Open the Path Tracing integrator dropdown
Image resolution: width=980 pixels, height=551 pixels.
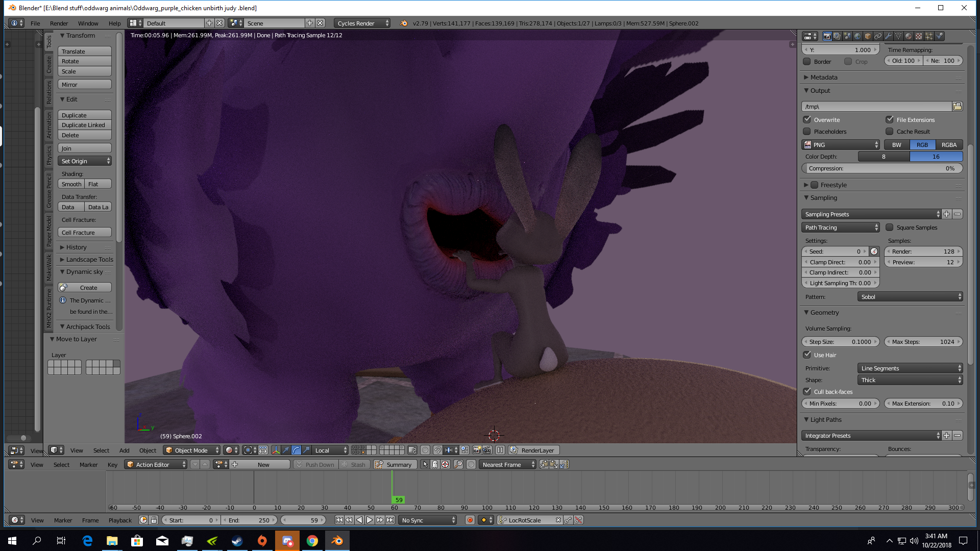click(x=840, y=228)
